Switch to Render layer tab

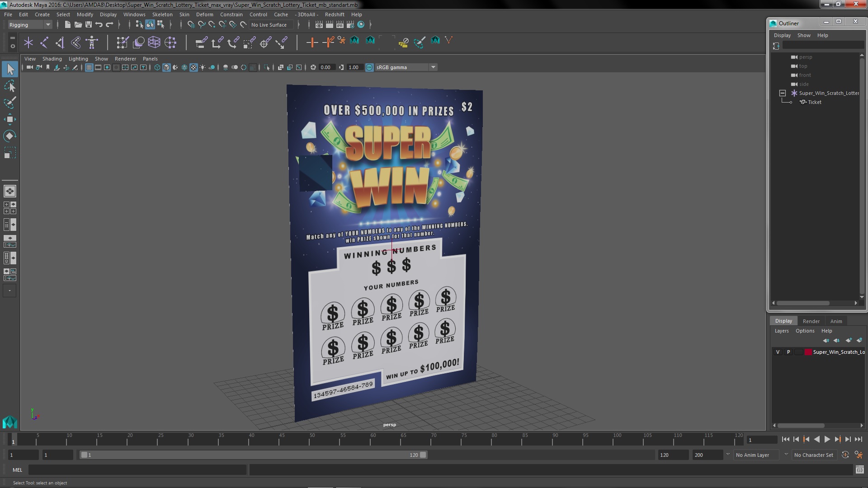[x=811, y=321]
